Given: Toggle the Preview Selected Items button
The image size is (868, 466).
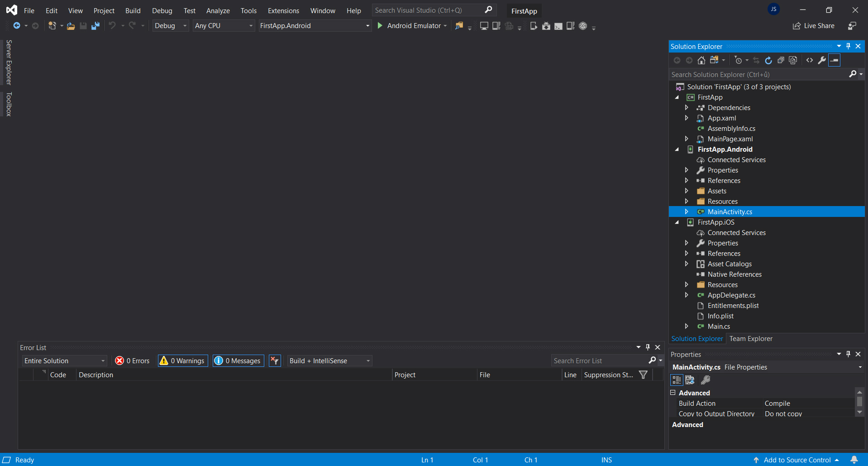Looking at the screenshot, I should pos(834,60).
